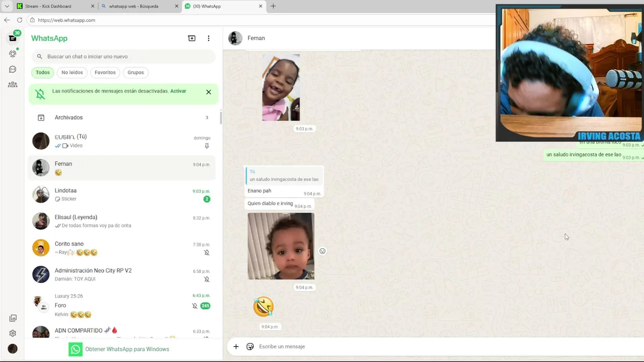The height and width of the screenshot is (362, 644).
Task: Open the attach plus icon in message bar
Action: click(235, 346)
